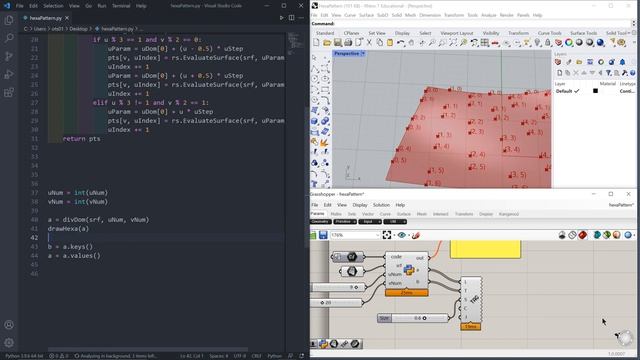
Task: Click Rhino Print toolbar icon
Action: pyautogui.click(x=348, y=42)
